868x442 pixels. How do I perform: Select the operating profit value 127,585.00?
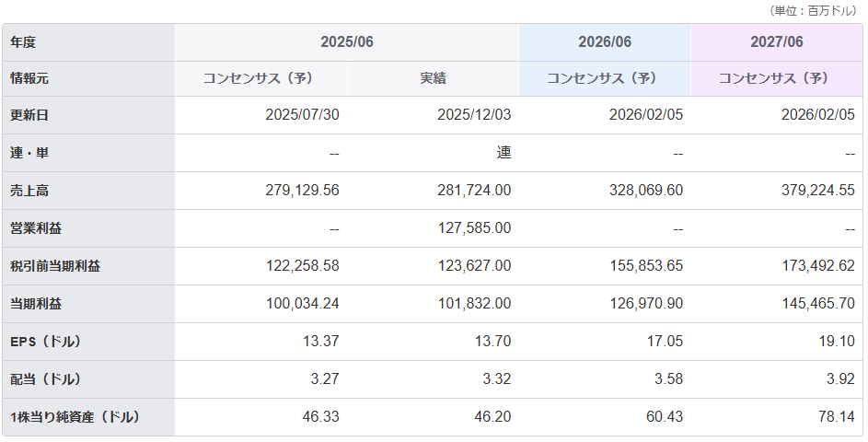tap(474, 227)
